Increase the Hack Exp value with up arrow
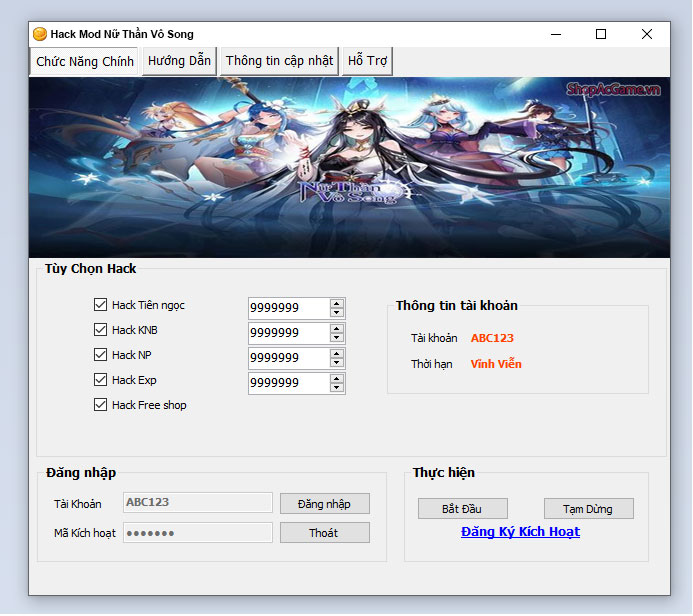Viewport: 693px width, 616px height. coord(337,378)
